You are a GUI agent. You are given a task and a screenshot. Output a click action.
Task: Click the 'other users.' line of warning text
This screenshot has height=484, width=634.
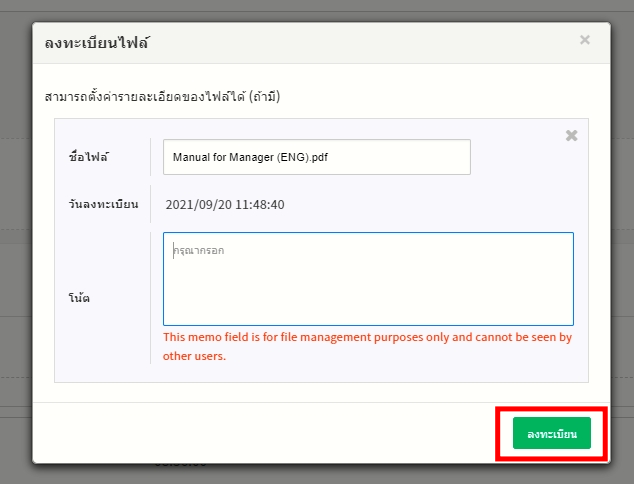click(194, 355)
